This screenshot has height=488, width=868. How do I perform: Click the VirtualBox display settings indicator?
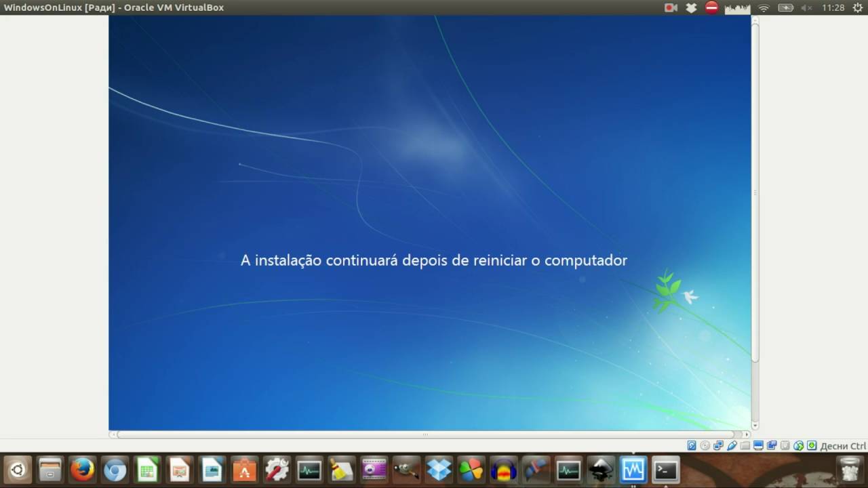[x=758, y=445]
